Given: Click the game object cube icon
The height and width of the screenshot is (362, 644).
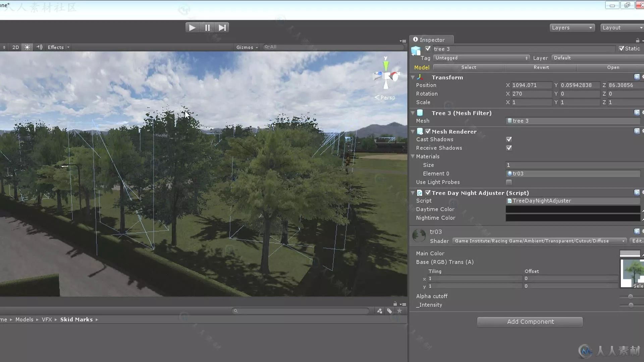Looking at the screenshot, I should (416, 51).
